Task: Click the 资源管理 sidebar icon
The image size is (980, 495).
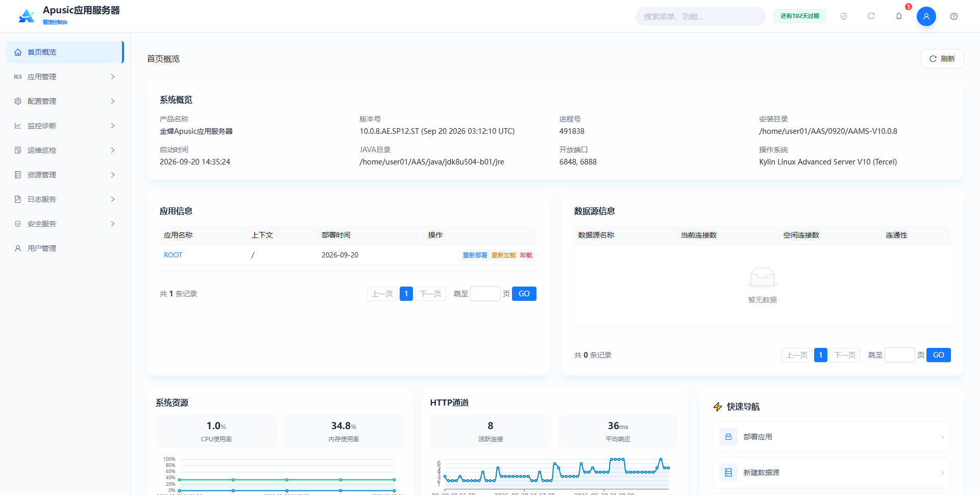Action: [x=18, y=175]
